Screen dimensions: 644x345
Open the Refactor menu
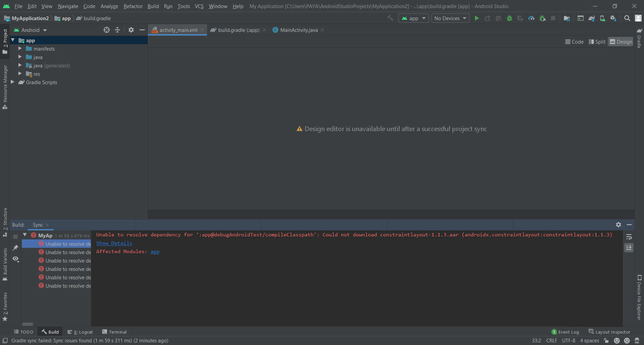[133, 6]
